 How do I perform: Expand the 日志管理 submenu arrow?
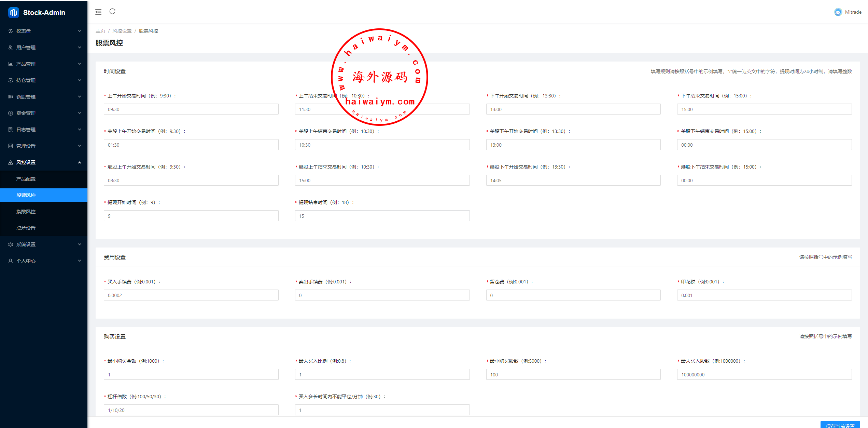click(x=80, y=130)
